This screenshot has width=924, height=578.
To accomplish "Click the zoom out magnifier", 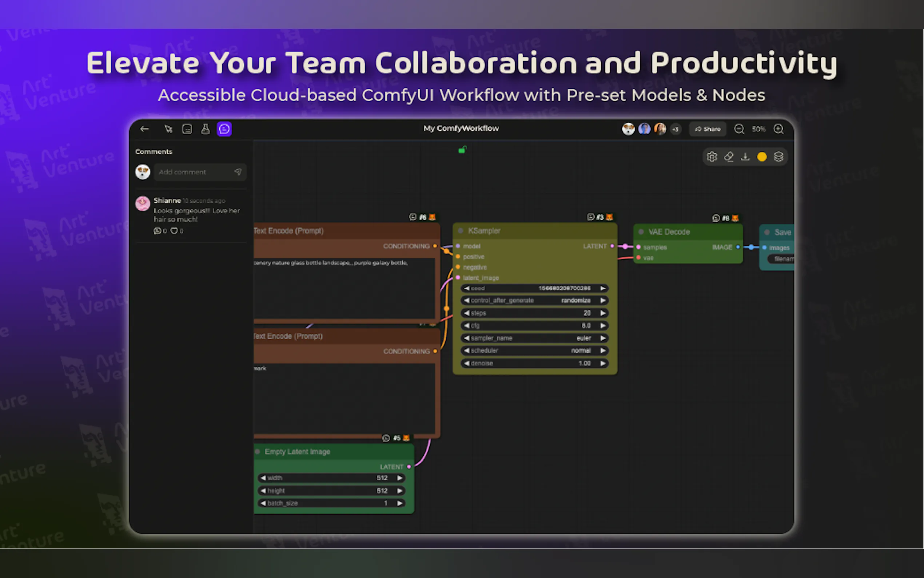I will 739,129.
